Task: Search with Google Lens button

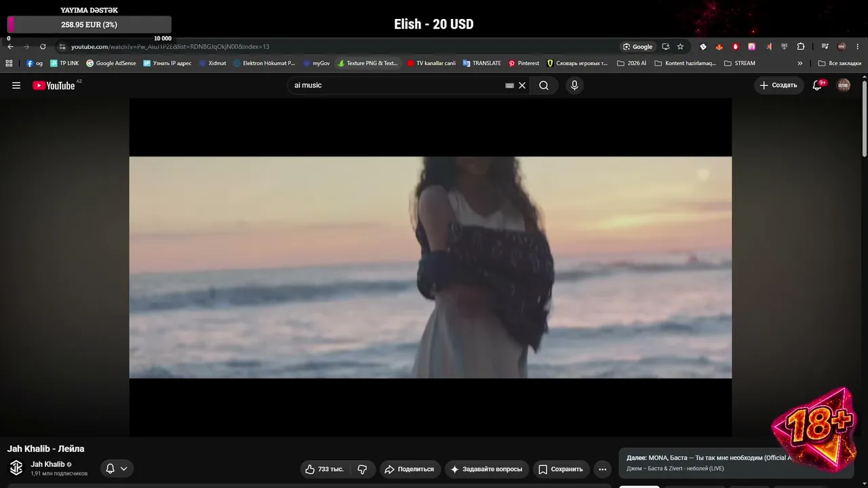Action: tap(637, 47)
